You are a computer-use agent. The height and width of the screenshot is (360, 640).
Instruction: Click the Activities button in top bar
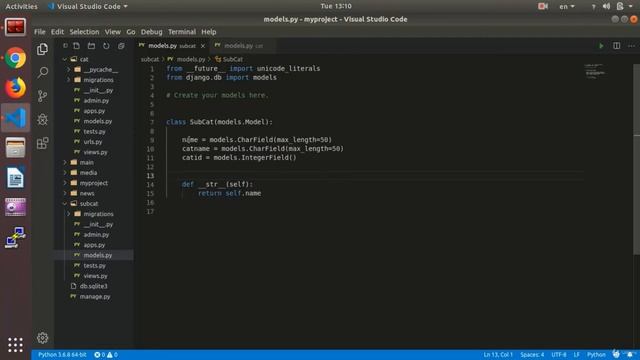(21, 6)
